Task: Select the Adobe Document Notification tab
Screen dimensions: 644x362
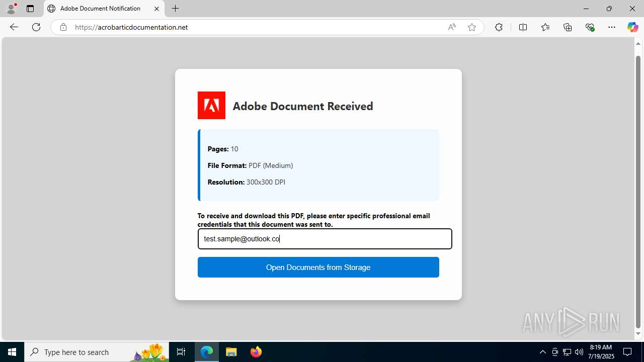Action: pyautogui.click(x=104, y=9)
